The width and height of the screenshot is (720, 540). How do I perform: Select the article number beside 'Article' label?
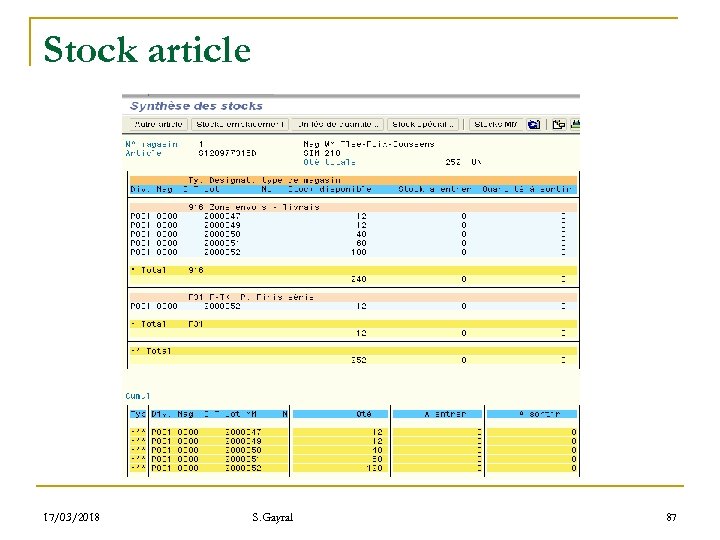pyautogui.click(x=227, y=153)
